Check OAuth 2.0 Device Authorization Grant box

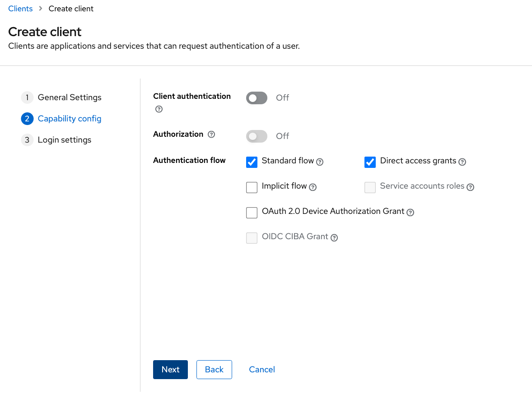tap(252, 213)
